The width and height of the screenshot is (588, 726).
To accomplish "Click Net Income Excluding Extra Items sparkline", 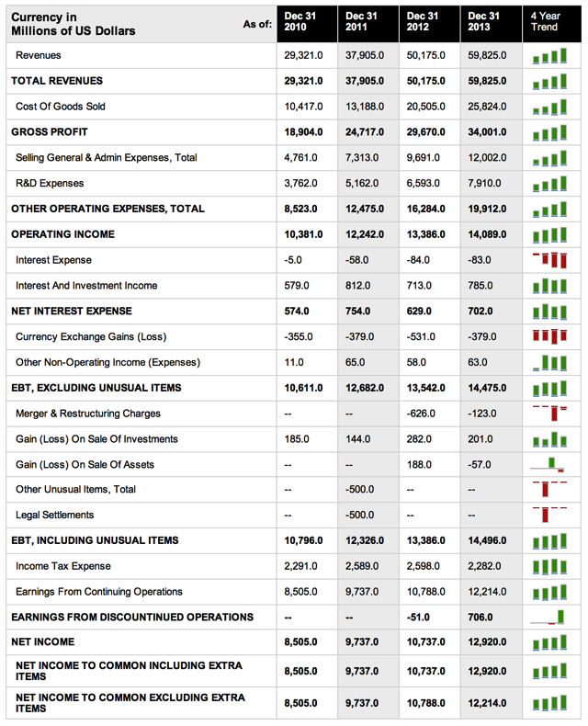I will (x=549, y=703).
